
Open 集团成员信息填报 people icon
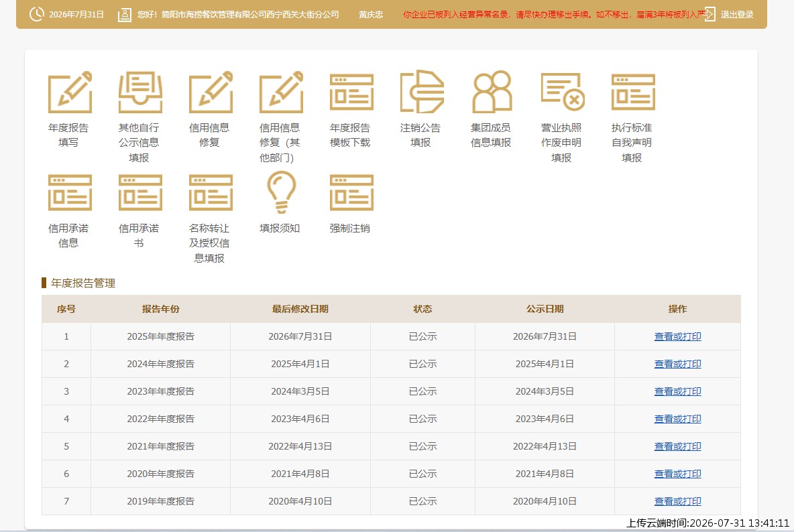pyautogui.click(x=492, y=92)
